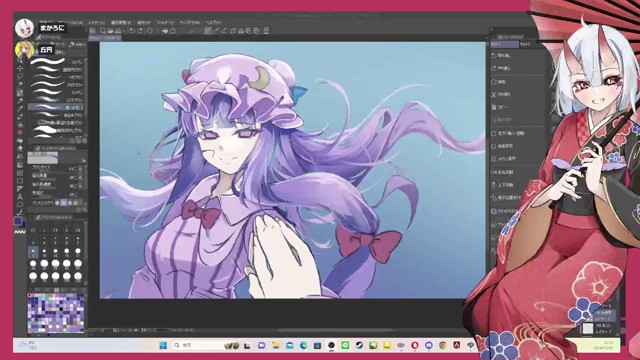The height and width of the screenshot is (360, 640).
Task: Click the Redo arrow in the command bar
Action: click(140, 31)
